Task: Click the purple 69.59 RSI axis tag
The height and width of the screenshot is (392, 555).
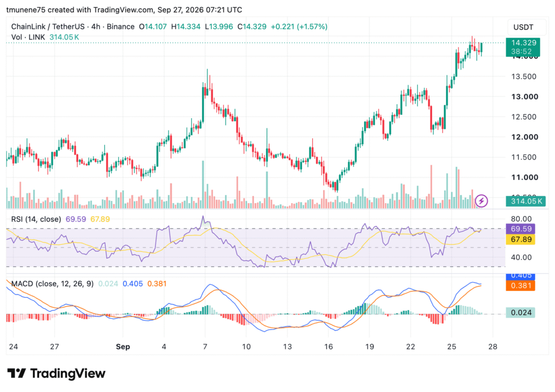Action: click(521, 228)
